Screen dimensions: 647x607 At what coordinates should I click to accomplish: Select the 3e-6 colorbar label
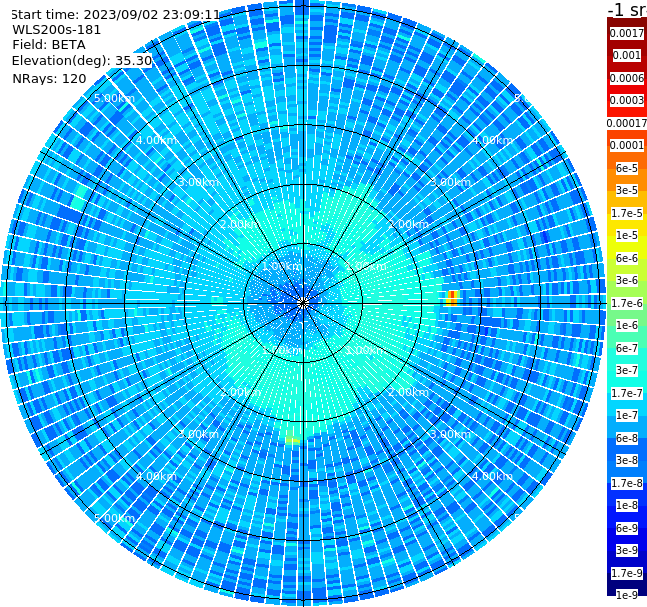tap(627, 280)
